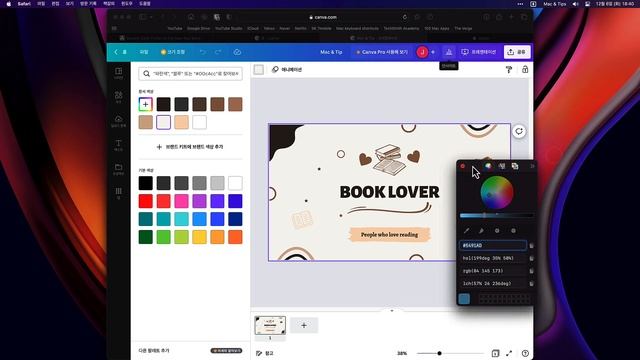Click the hex color value field

pyautogui.click(x=493, y=245)
